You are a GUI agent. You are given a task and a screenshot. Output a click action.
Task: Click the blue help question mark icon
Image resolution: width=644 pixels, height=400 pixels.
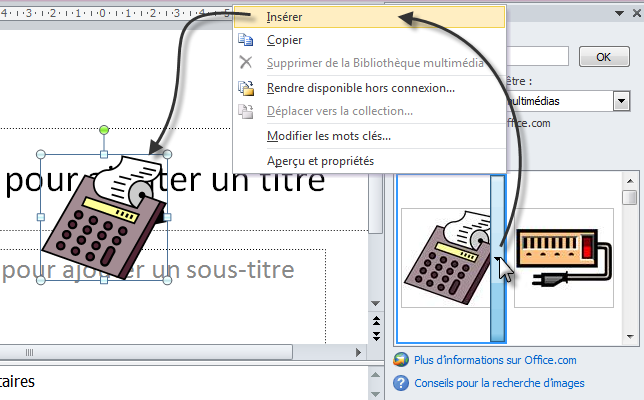click(x=401, y=383)
